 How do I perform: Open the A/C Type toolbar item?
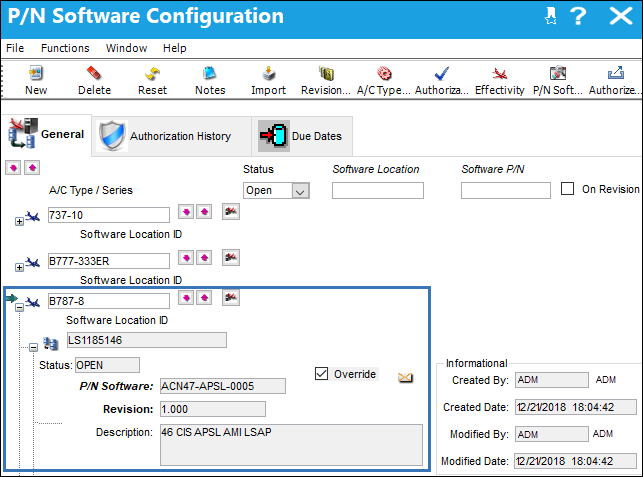coord(383,81)
